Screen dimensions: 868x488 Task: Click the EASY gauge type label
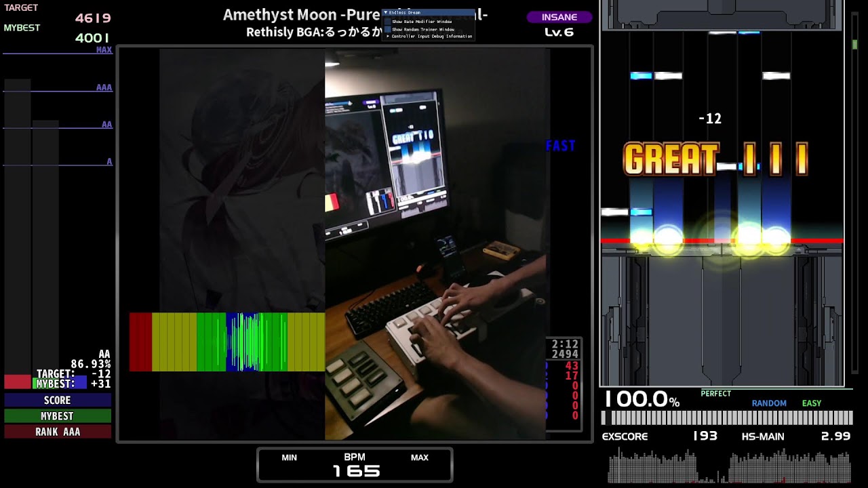coord(812,403)
